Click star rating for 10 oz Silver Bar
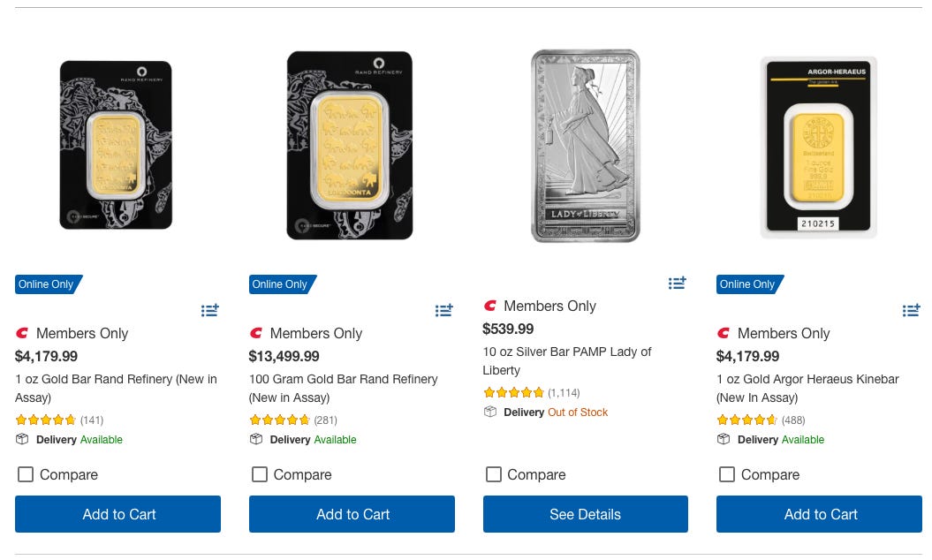The height and width of the screenshot is (560, 932). point(514,393)
